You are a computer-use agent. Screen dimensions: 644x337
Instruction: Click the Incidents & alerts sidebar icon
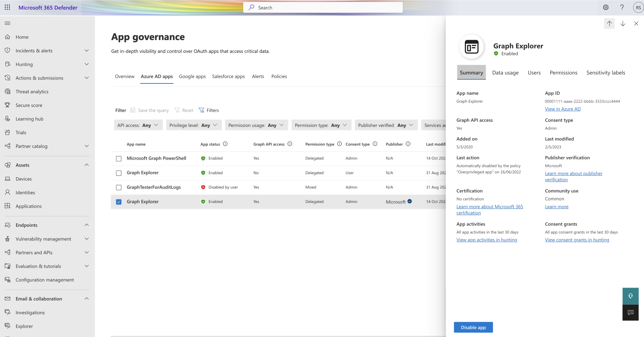tap(8, 50)
